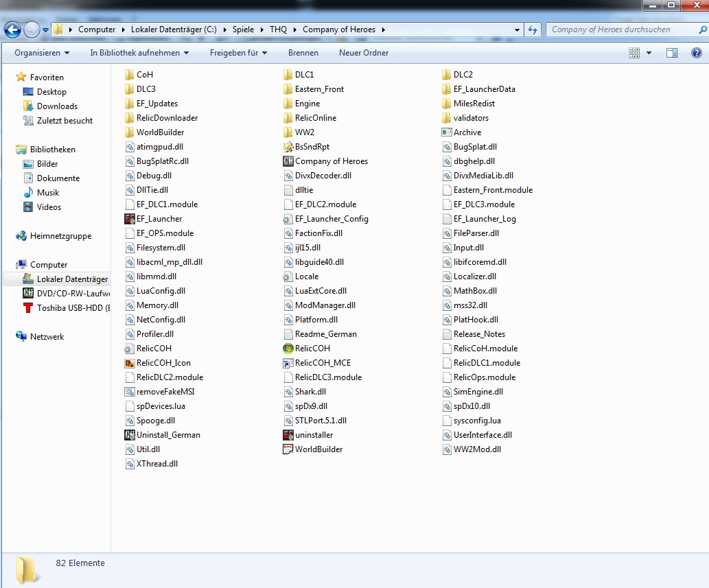Image resolution: width=709 pixels, height=588 pixels.
Task: Open the EF_LauncherData folder icon
Action: (x=447, y=89)
